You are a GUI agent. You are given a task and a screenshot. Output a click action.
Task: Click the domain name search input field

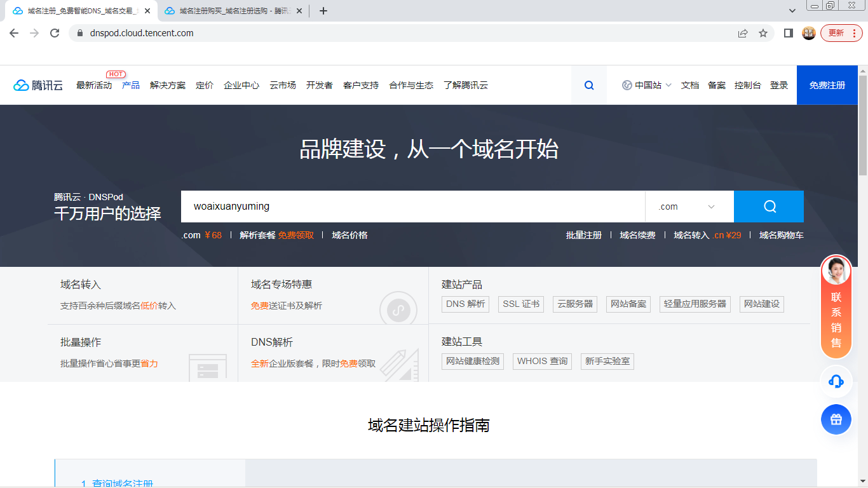pyautogui.click(x=413, y=207)
